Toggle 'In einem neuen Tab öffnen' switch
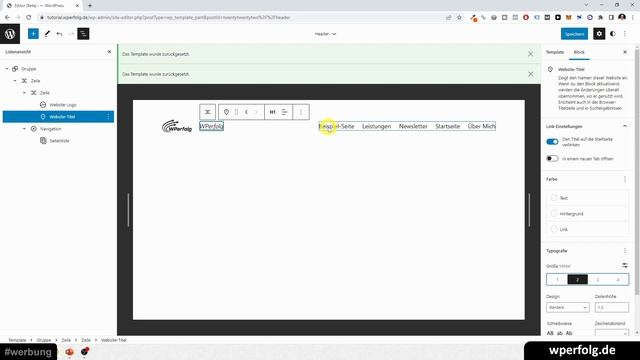Screen dimensions: 640x360 point(552,158)
